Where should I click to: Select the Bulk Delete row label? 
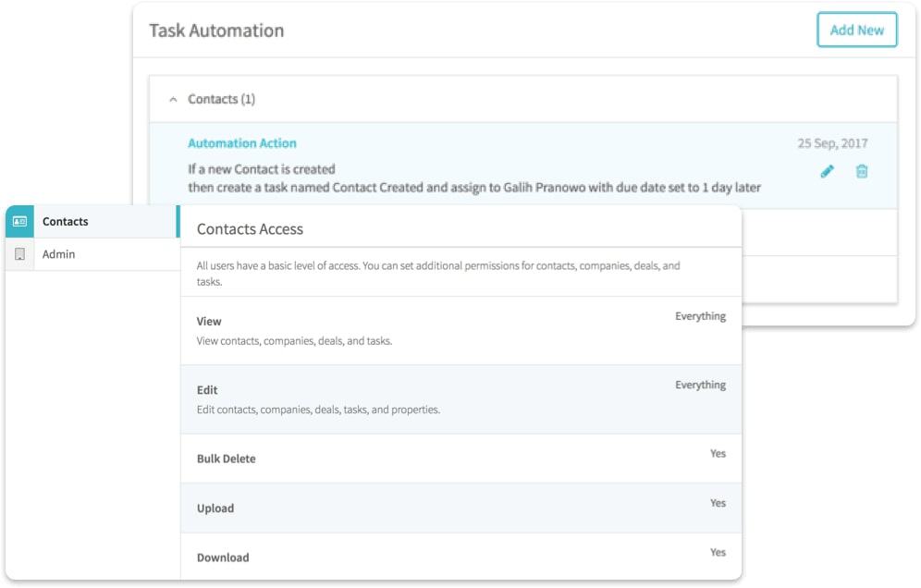point(227,459)
